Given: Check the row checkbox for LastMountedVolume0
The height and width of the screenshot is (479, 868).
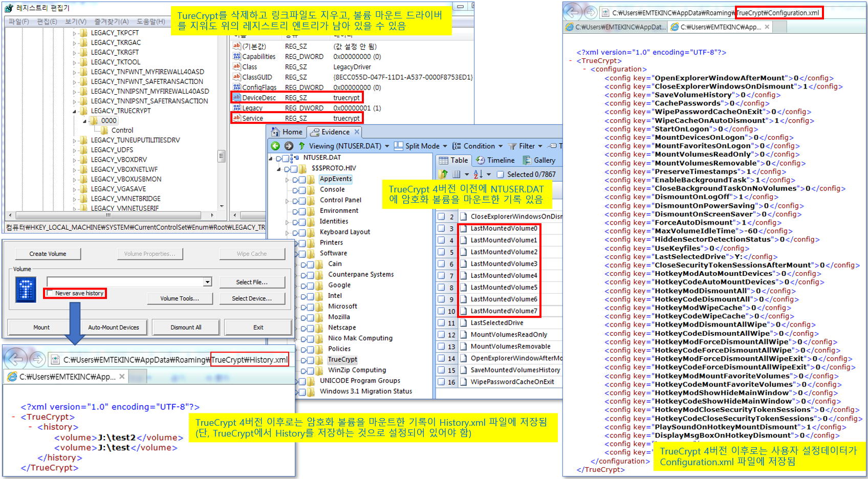Looking at the screenshot, I should [x=441, y=228].
